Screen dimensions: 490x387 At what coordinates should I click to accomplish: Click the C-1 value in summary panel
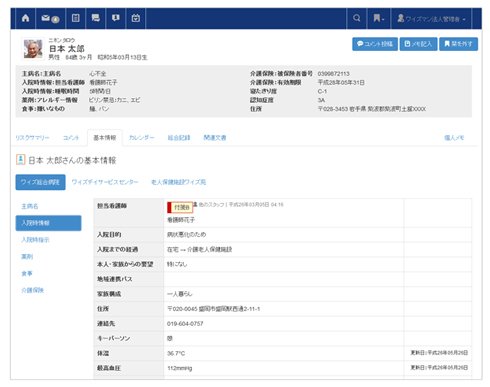click(x=322, y=91)
